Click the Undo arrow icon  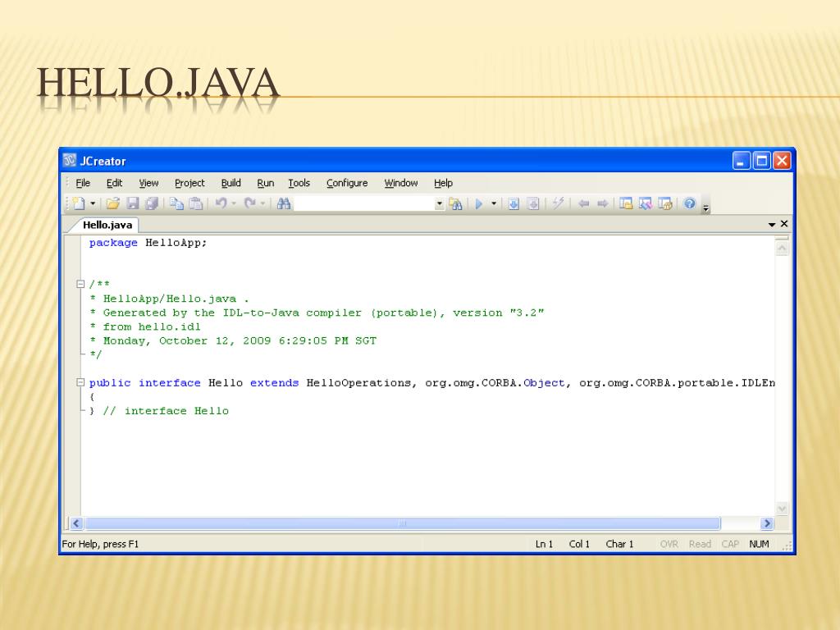(x=221, y=203)
